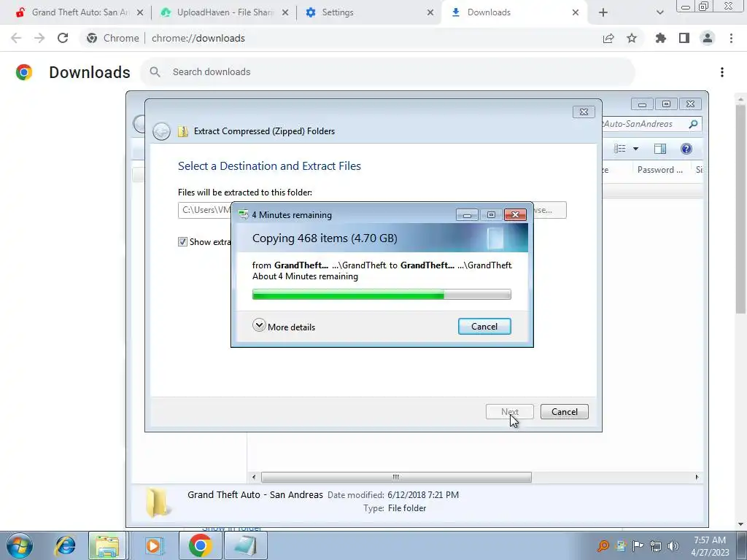Reload the downloads page
The width and height of the screenshot is (747, 560).
tap(63, 38)
